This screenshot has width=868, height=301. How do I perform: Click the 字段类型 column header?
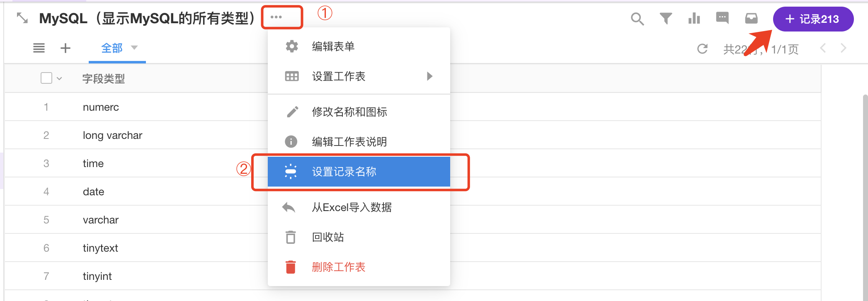(104, 78)
